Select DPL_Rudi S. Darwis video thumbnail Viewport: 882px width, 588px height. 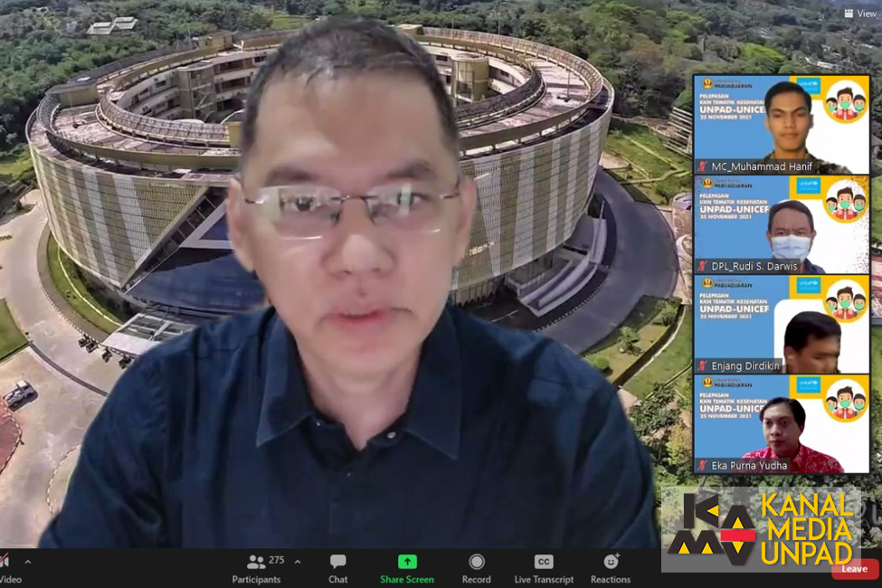click(782, 224)
